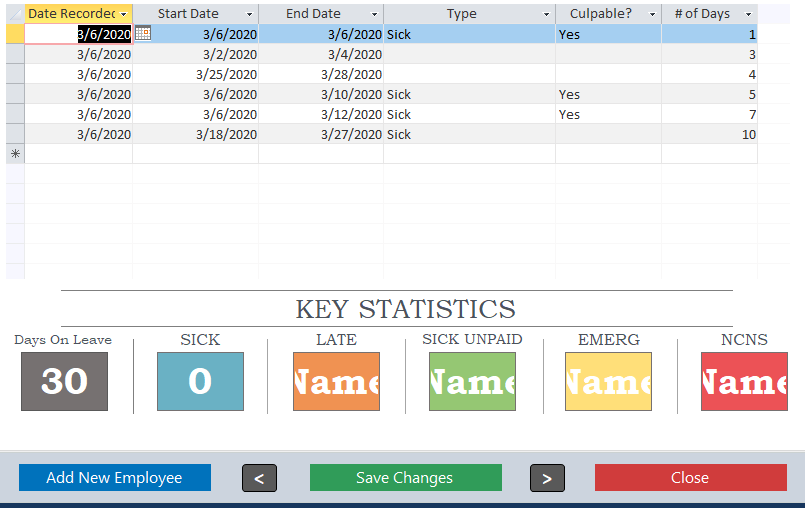Screen dimensions: 805x508
Task: Click the Date Recorded field in first row
Action: coord(79,34)
